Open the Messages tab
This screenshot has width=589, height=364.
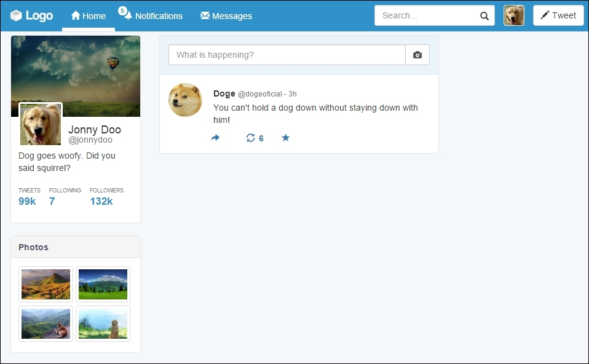(226, 16)
